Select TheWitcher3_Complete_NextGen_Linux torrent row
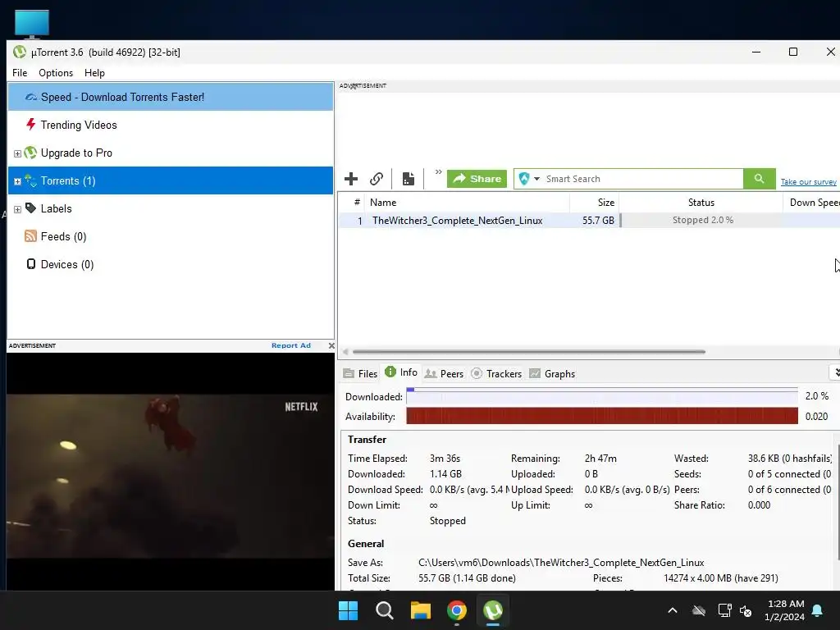 click(589, 220)
